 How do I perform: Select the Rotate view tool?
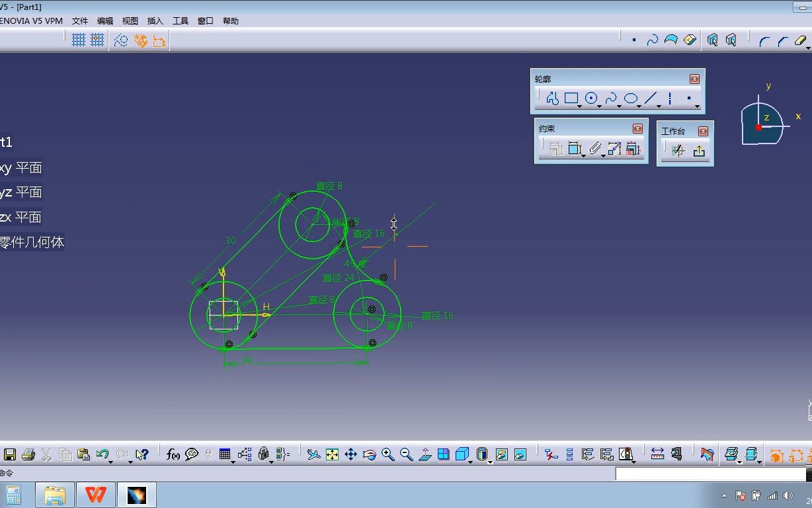tap(370, 454)
